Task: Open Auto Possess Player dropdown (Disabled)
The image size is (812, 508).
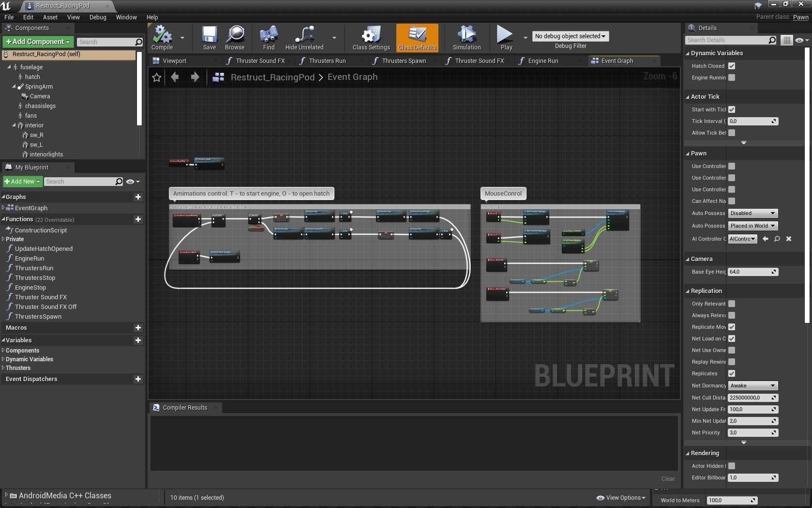Action: 752,213
